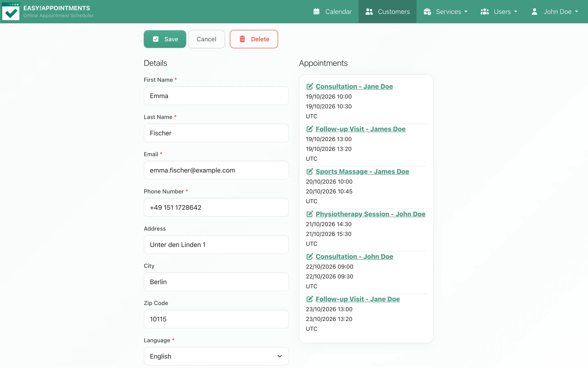The width and height of the screenshot is (588, 368).
Task: Click the trash icon on Delete button
Action: pos(242,39)
